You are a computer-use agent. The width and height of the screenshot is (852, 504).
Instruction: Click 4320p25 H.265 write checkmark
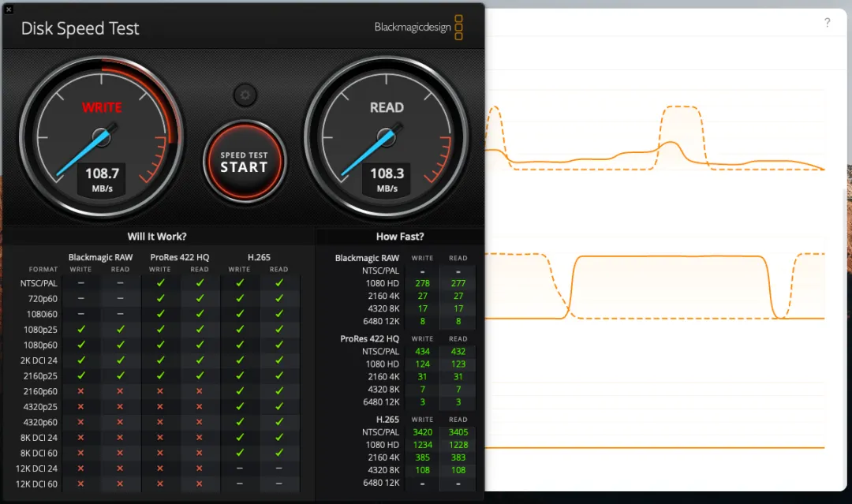point(240,406)
